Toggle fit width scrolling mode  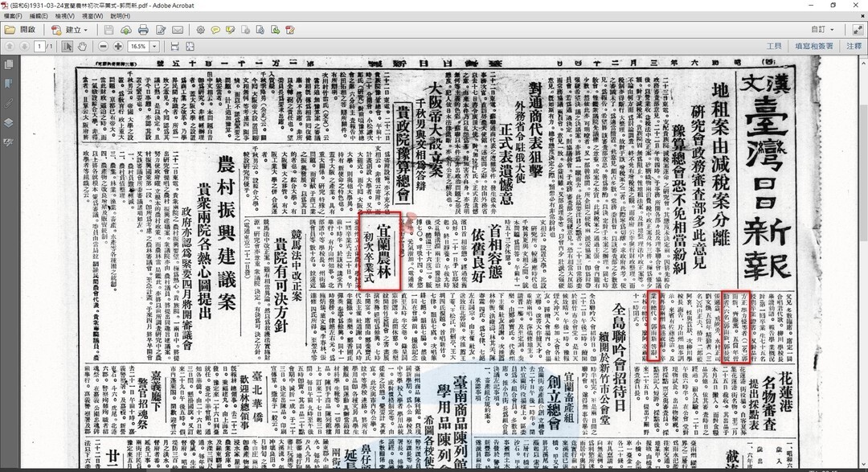175,47
